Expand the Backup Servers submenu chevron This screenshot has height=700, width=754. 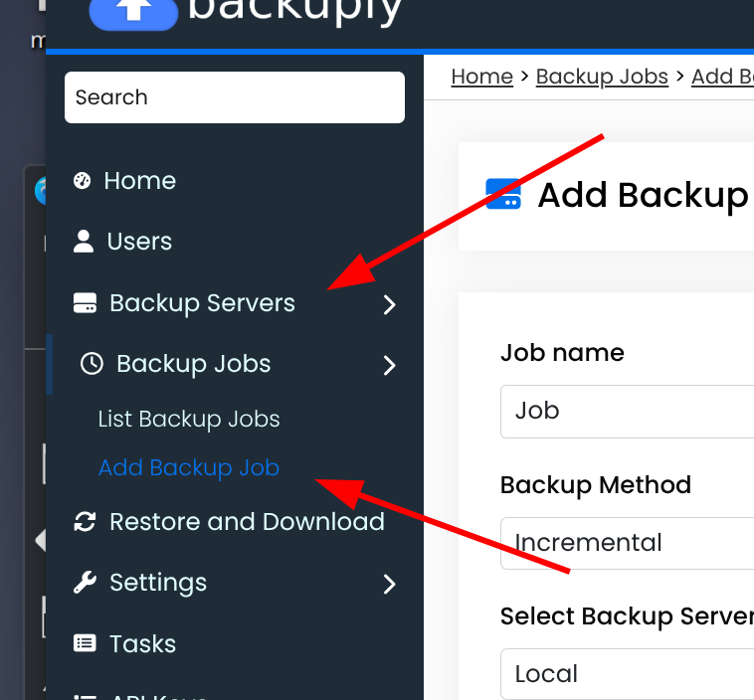click(x=389, y=305)
